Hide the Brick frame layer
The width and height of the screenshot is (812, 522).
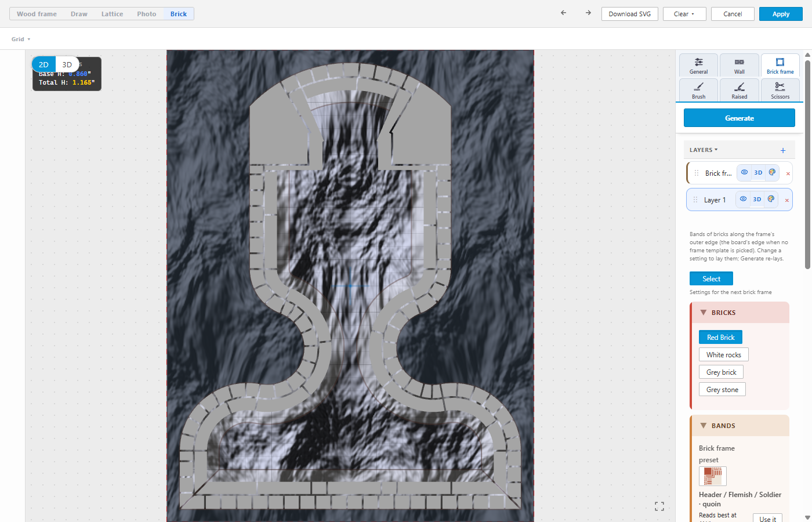tap(744, 172)
